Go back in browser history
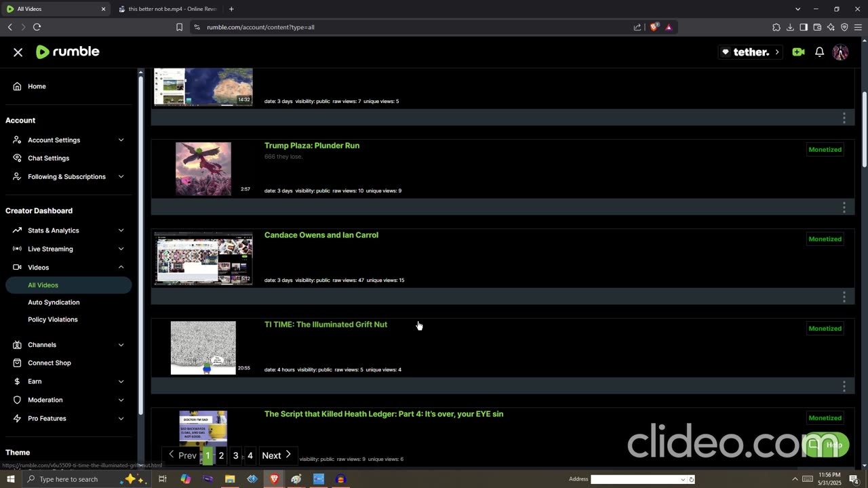The height and width of the screenshot is (488, 868). (x=9, y=27)
